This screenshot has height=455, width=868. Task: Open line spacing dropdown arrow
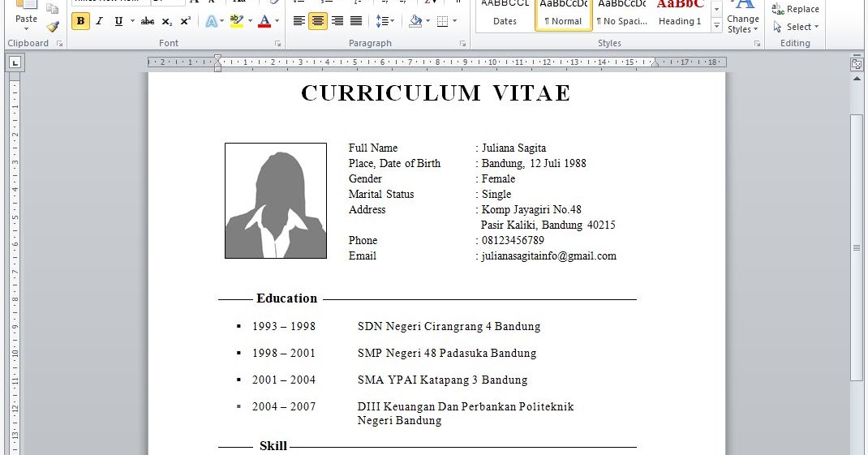coord(393,21)
